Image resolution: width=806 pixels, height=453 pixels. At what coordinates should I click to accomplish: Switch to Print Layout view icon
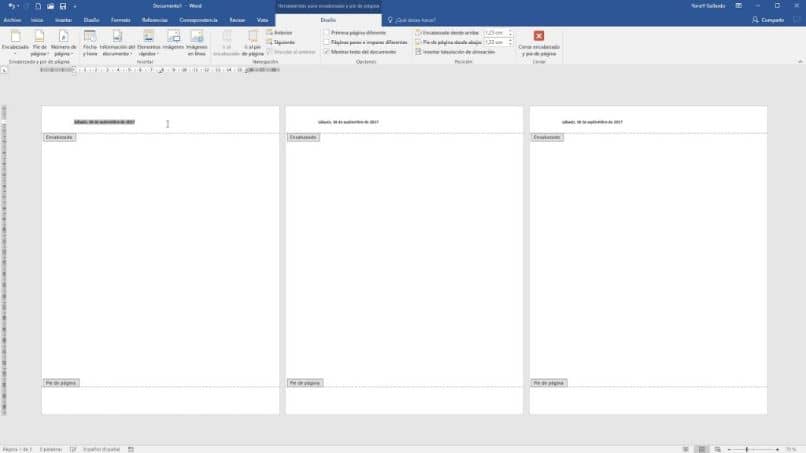tap(702, 449)
